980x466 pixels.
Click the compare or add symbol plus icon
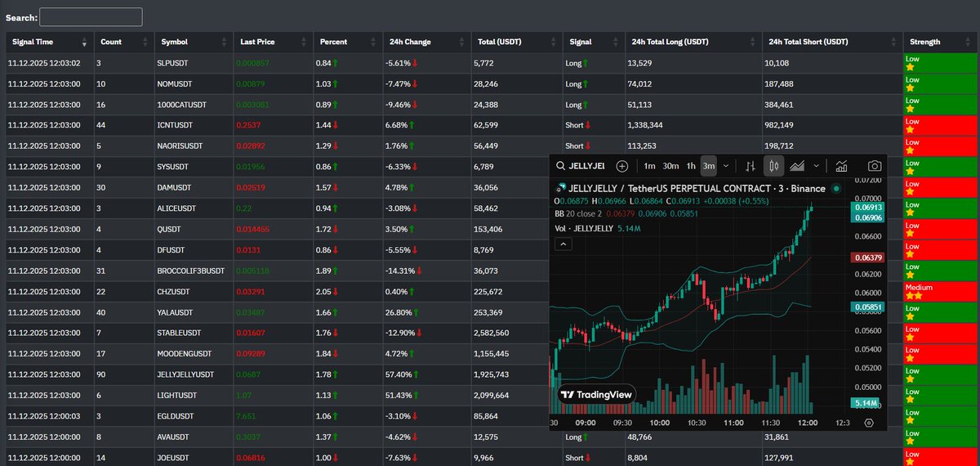tap(622, 166)
